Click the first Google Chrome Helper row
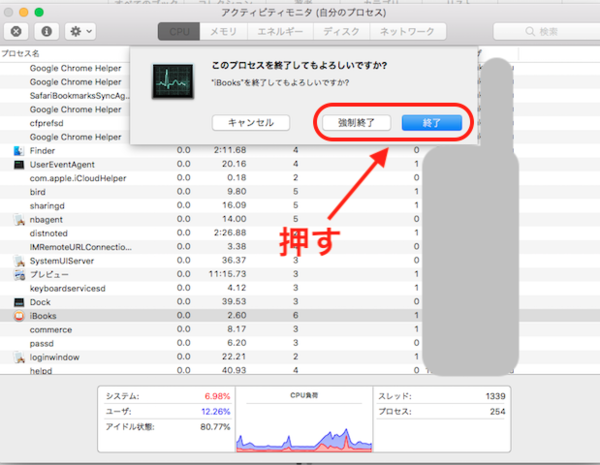Viewport: 600px width, 465px height. pos(65,68)
